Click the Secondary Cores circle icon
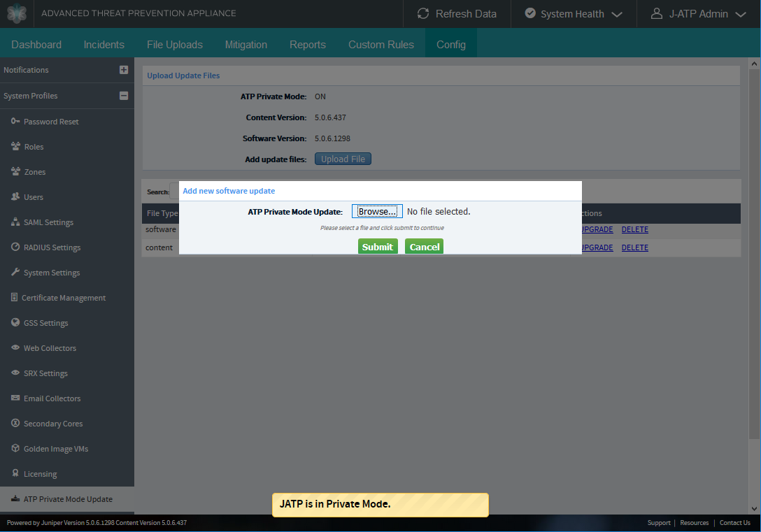Image resolution: width=761 pixels, height=532 pixels. point(15,423)
